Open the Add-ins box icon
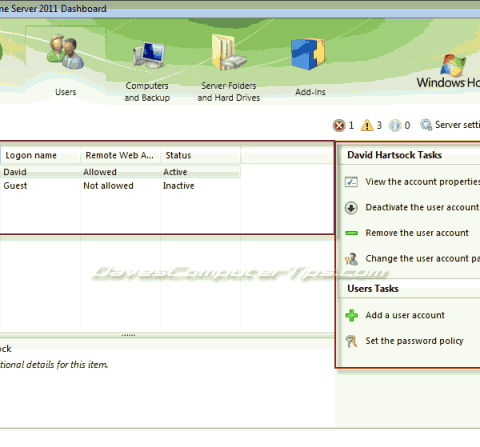This screenshot has height=447, width=480. click(x=308, y=54)
